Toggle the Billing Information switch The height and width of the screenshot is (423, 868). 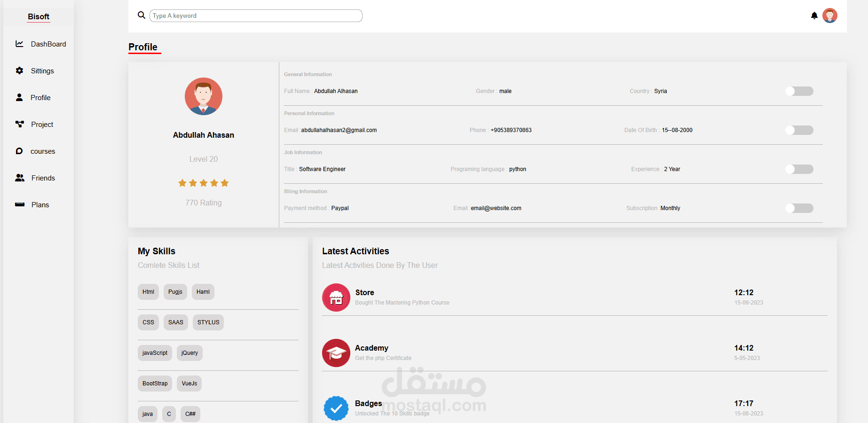(x=799, y=208)
